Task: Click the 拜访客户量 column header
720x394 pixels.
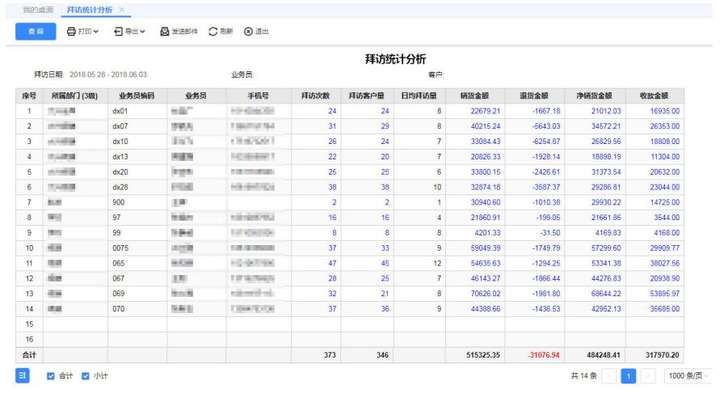Action: [367, 96]
